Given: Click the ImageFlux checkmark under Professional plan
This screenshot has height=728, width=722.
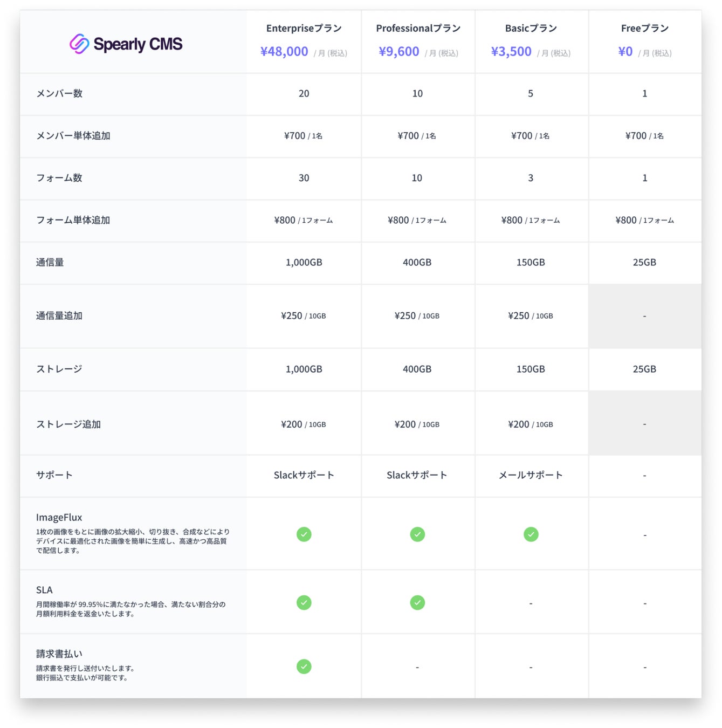Looking at the screenshot, I should click(x=417, y=534).
